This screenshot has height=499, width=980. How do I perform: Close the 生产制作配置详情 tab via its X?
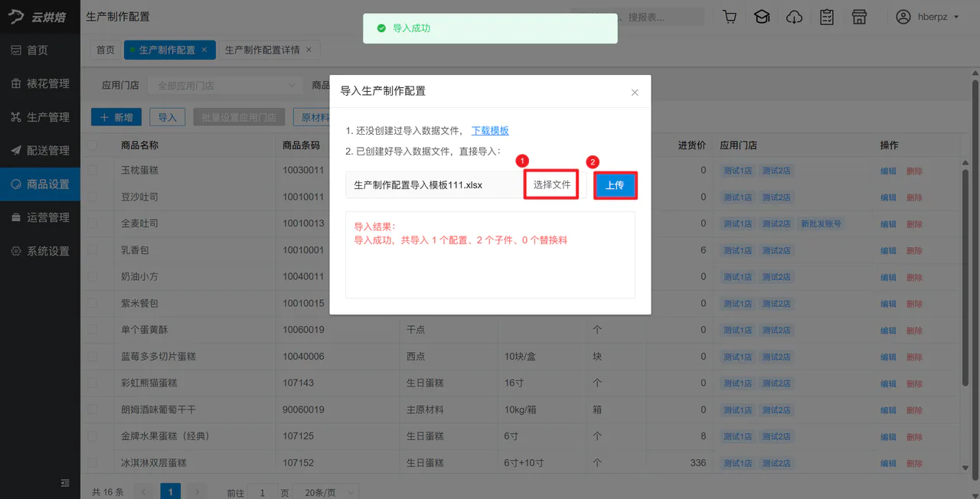click(309, 50)
